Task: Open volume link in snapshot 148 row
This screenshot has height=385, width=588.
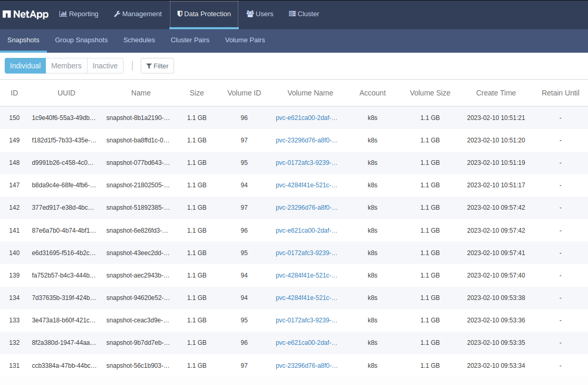Action: click(x=307, y=163)
